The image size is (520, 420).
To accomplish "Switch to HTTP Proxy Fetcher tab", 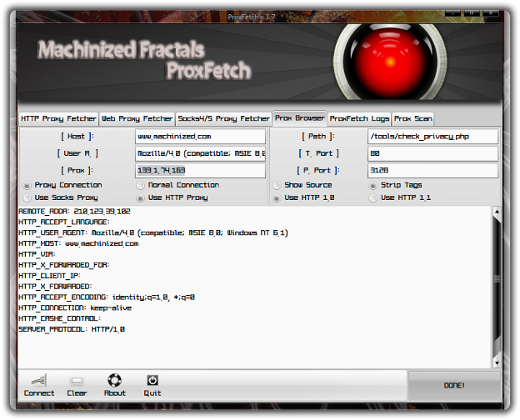I will point(58,119).
